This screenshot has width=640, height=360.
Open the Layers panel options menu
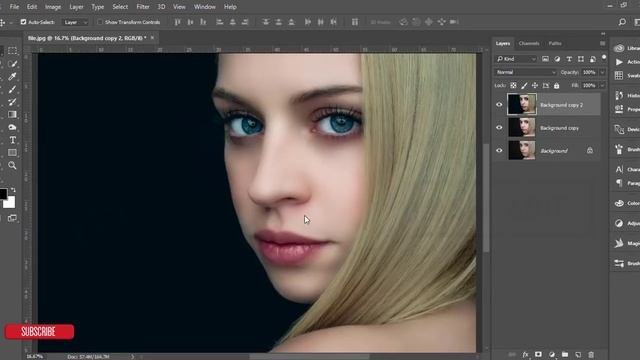click(x=602, y=43)
